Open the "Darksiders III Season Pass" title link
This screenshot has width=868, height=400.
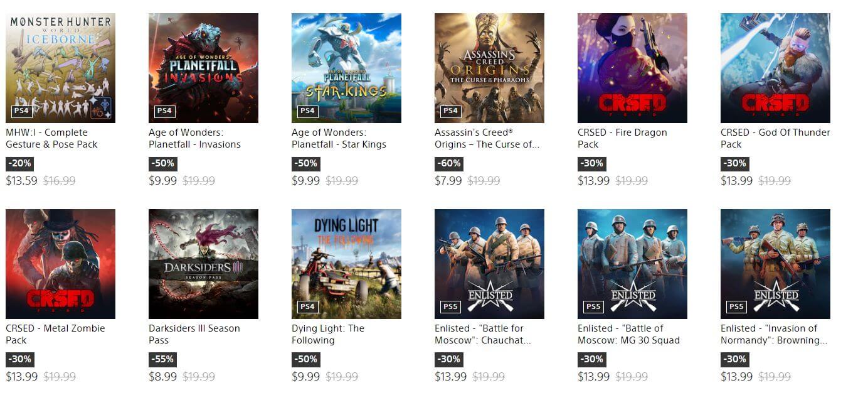click(x=194, y=334)
